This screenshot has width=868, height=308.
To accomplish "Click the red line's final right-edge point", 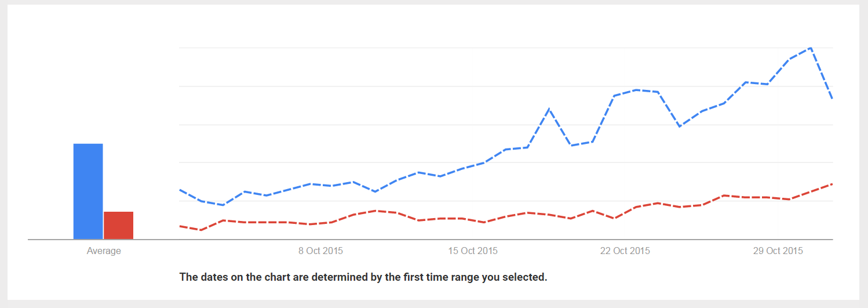I will [x=832, y=184].
